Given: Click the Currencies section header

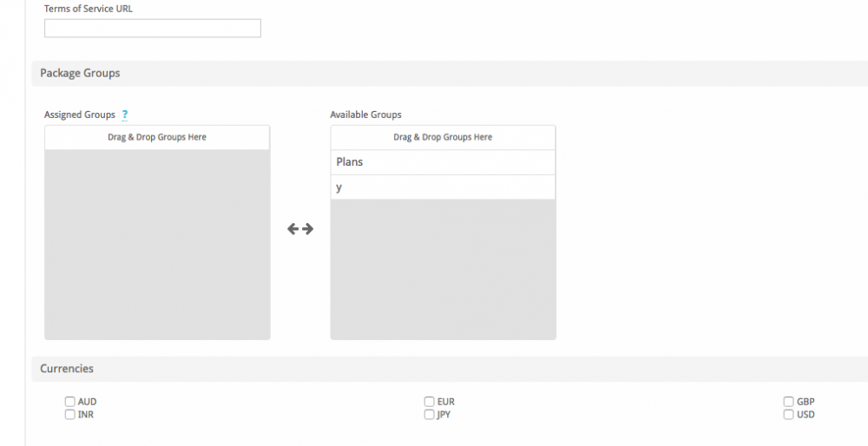Looking at the screenshot, I should [x=450, y=369].
